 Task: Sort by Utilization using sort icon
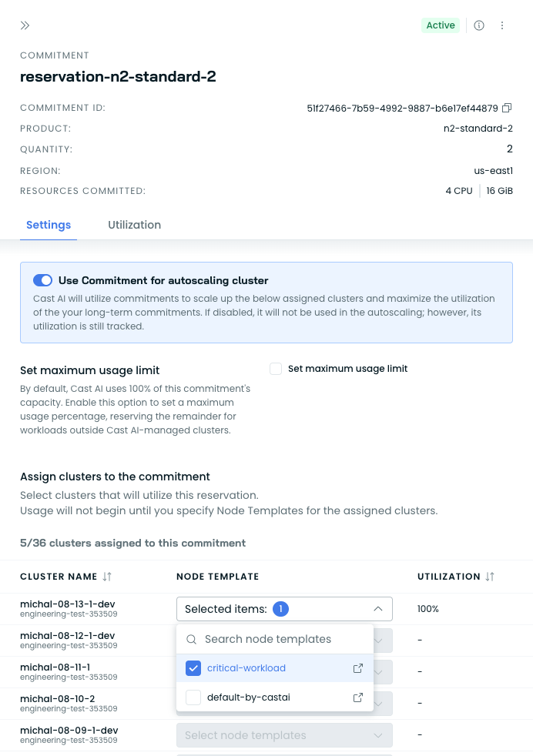coord(490,577)
